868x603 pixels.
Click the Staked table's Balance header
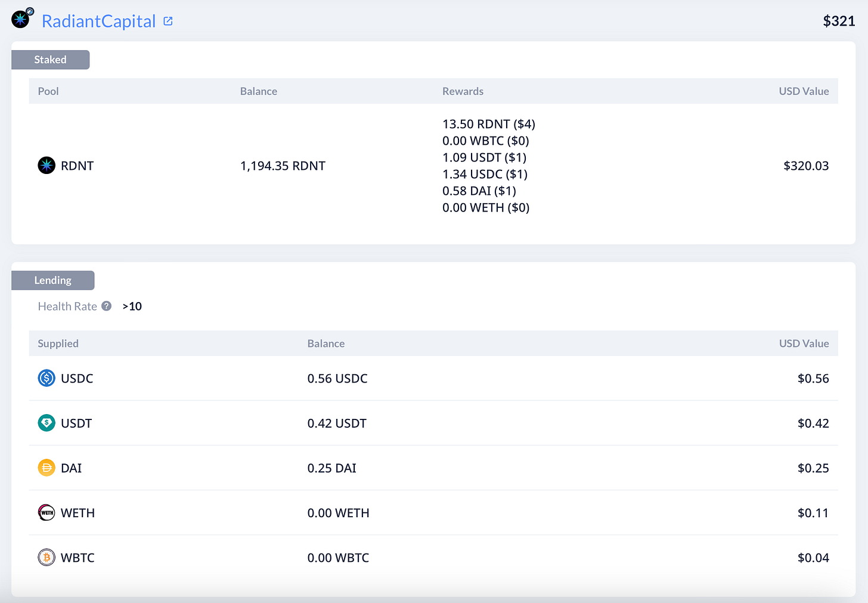coord(259,91)
